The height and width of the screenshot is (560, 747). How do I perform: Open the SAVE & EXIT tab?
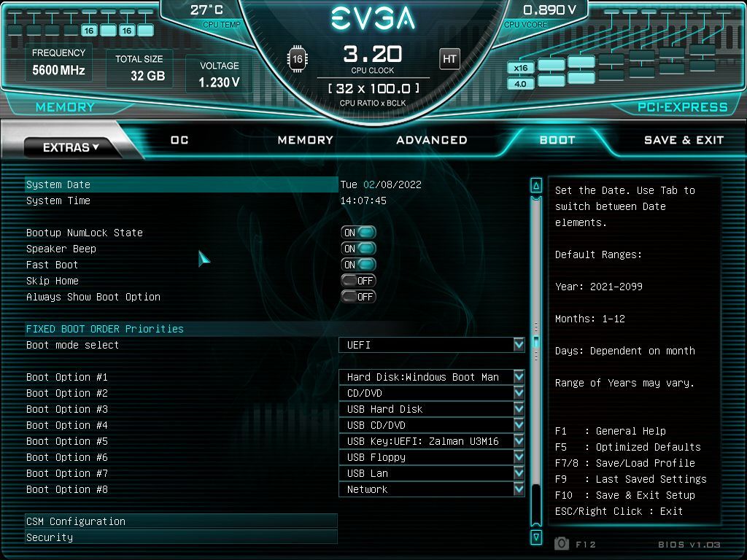pyautogui.click(x=684, y=140)
